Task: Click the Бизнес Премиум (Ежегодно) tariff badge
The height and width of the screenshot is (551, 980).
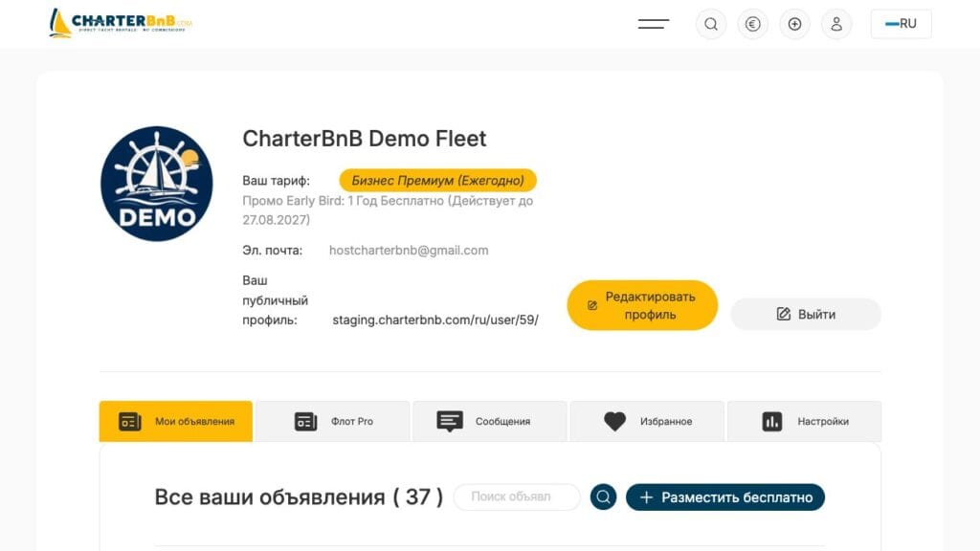Action: (x=437, y=181)
